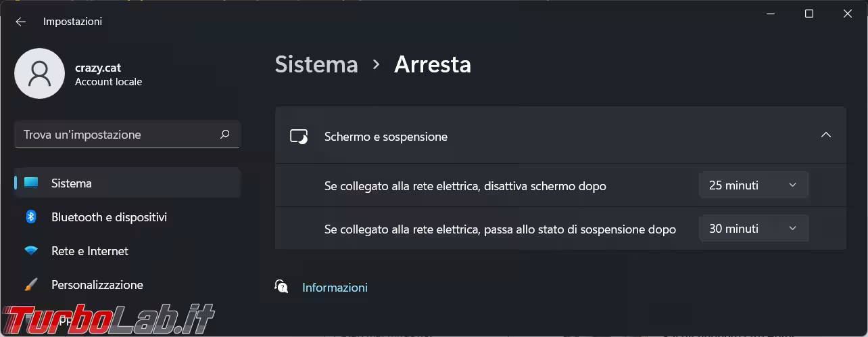868x337 pixels.
Task: Collapse the Schermo e sospensione section
Action: [x=825, y=135]
